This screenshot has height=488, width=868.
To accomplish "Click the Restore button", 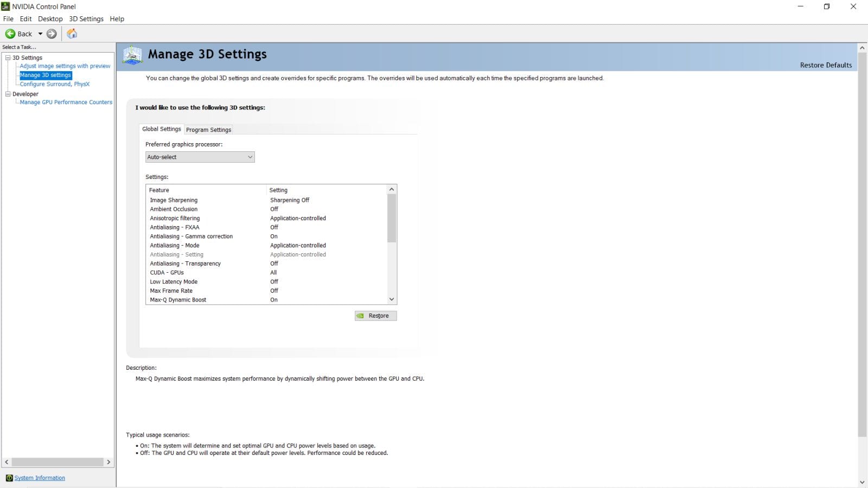I will click(376, 316).
